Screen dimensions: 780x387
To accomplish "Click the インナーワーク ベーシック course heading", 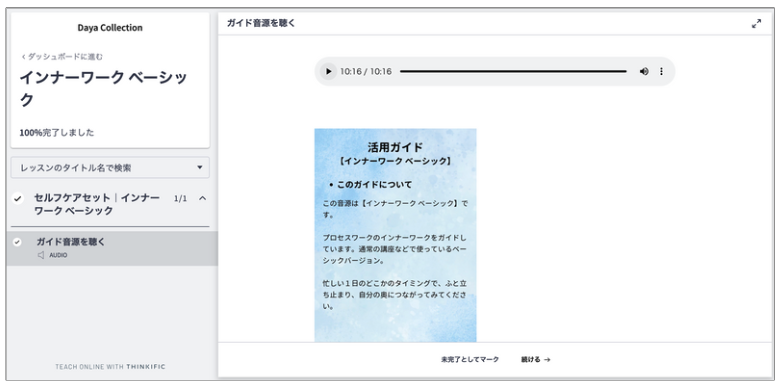I will [103, 89].
